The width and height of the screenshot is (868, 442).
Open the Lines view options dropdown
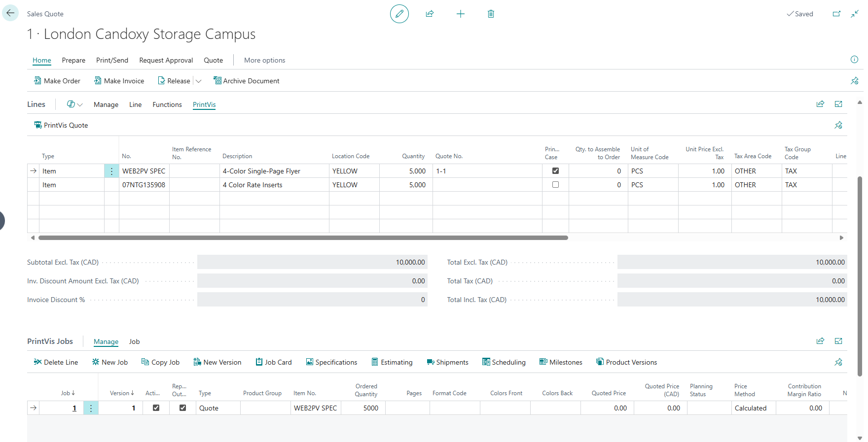(x=74, y=104)
